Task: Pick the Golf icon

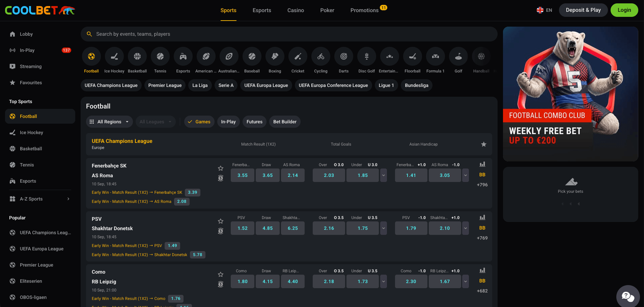Action: click(x=458, y=57)
